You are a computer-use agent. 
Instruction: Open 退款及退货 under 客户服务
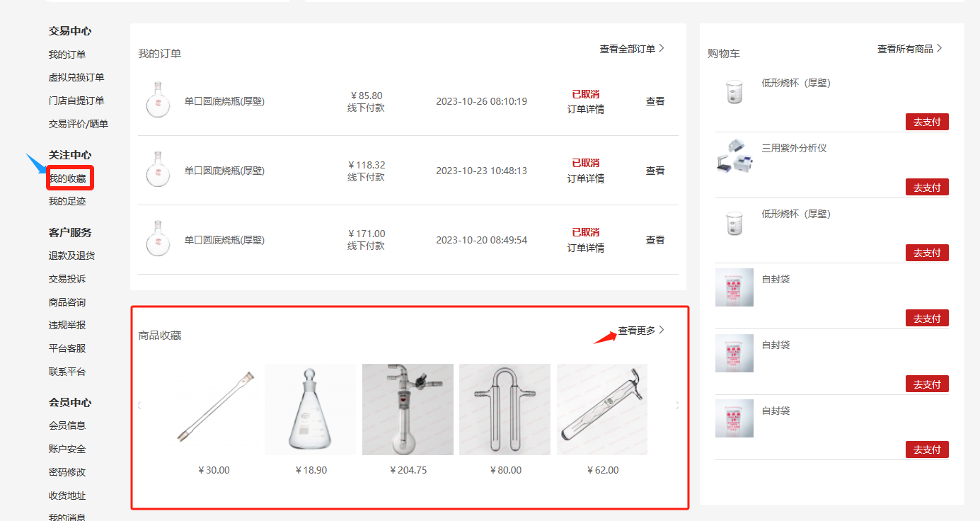click(x=71, y=256)
